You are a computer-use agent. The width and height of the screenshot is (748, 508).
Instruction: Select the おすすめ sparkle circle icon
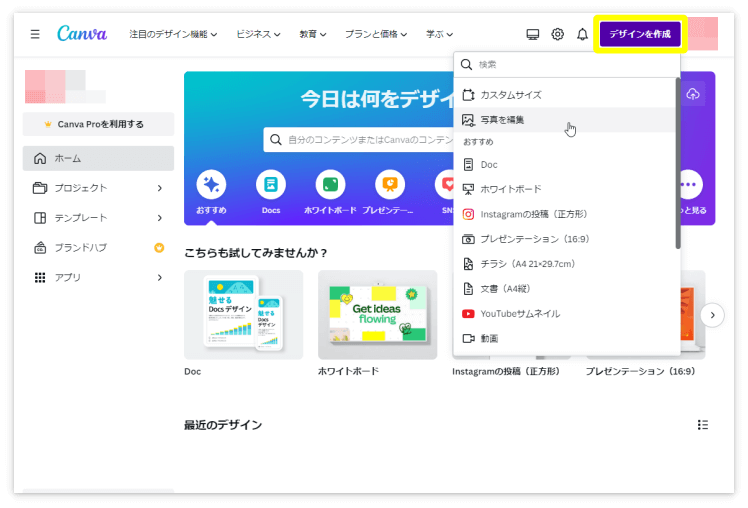click(x=211, y=185)
